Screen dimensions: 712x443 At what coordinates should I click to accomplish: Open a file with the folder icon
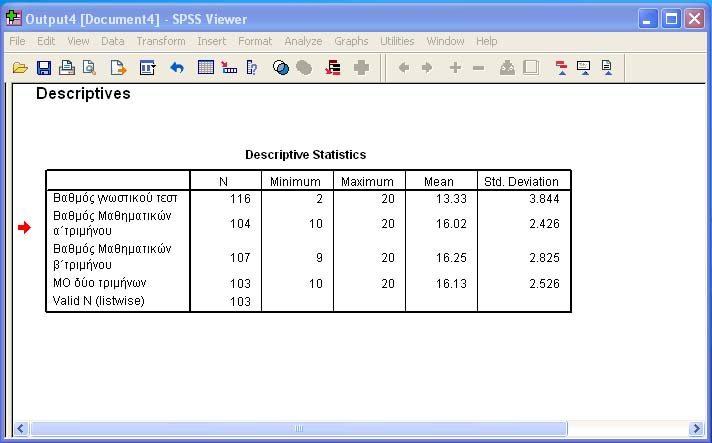coord(20,68)
